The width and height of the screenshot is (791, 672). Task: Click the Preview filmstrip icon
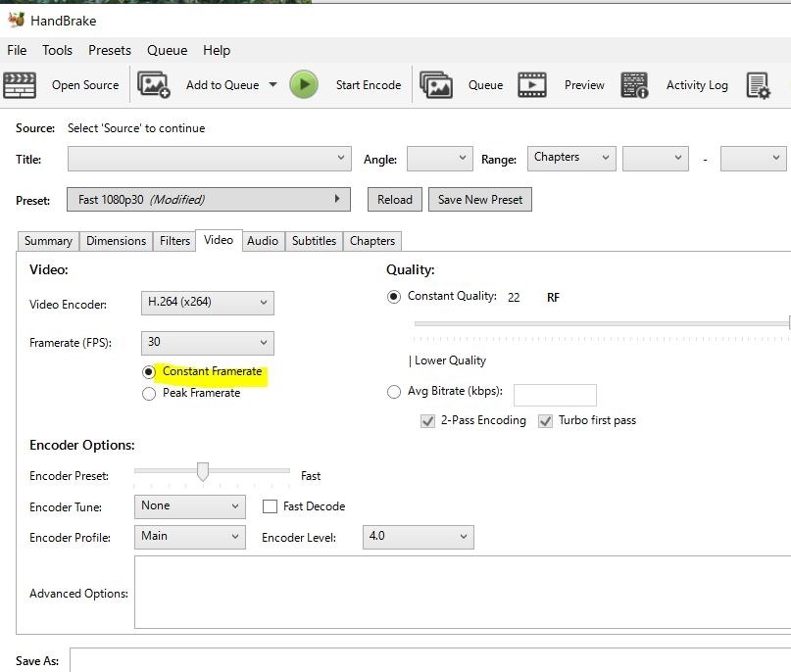tap(532, 84)
